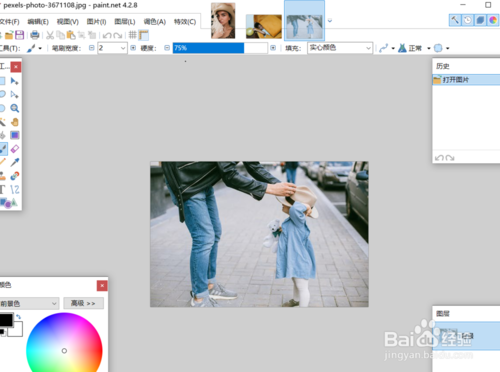This screenshot has width=500, height=372.
Task: Open the brush width 2 combo box
Action: (x=112, y=48)
